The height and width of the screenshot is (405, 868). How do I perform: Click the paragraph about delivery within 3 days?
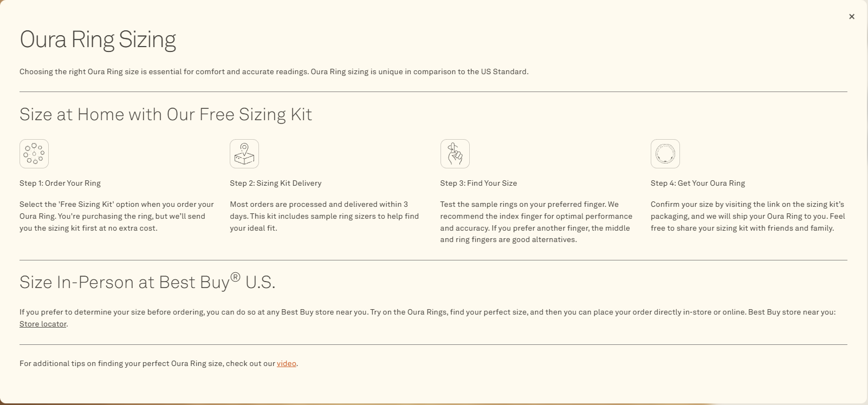pos(324,216)
